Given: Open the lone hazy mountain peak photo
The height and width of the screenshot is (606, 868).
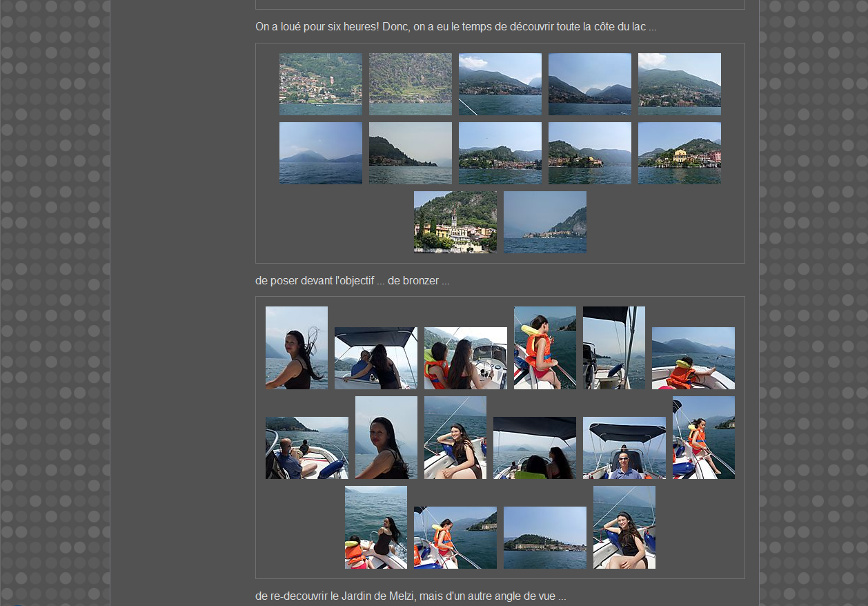Looking at the screenshot, I should pos(320,153).
